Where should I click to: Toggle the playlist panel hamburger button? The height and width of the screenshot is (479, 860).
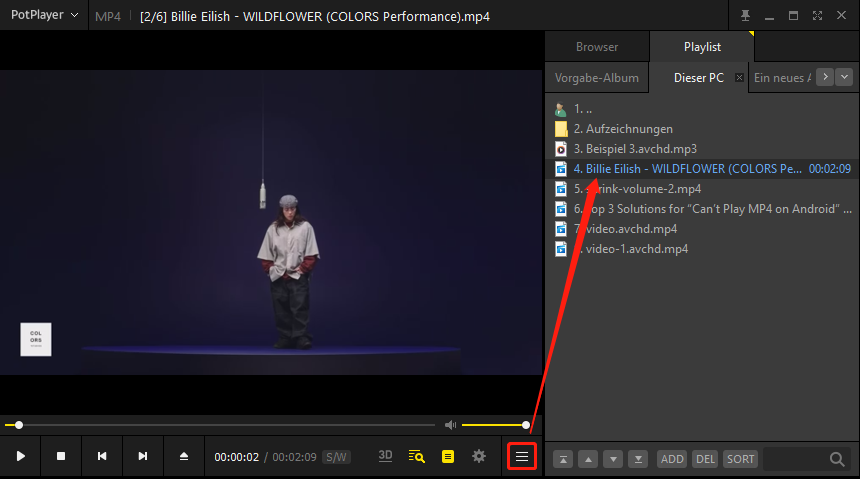522,456
